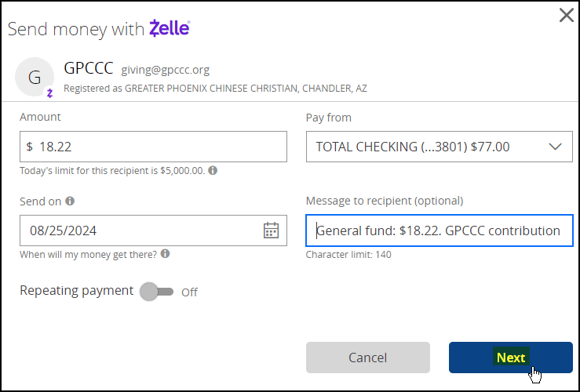This screenshot has height=392, width=580.
Task: Click info icon beside today's limit text
Action: [213, 171]
